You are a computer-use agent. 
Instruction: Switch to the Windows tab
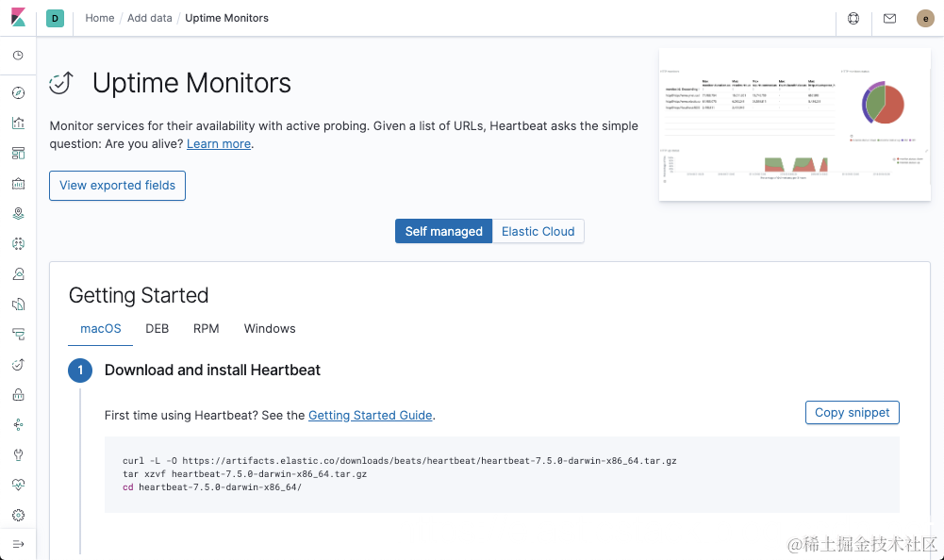270,329
